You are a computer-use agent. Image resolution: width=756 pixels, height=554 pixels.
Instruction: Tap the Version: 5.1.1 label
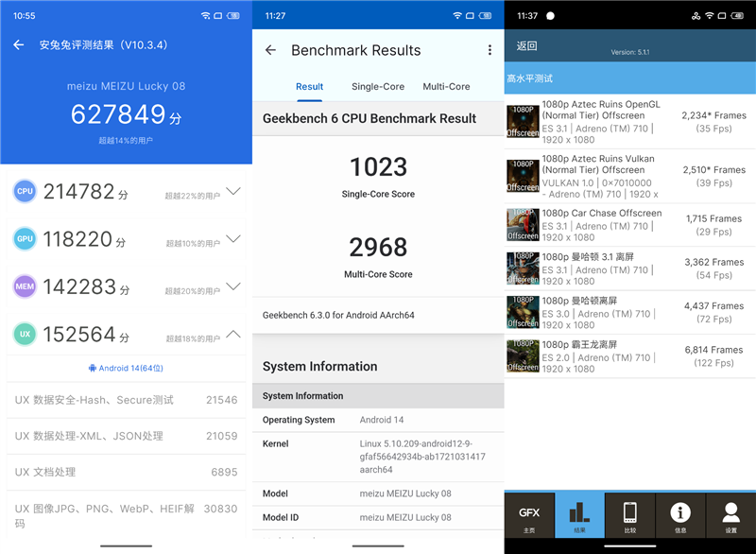630,52
